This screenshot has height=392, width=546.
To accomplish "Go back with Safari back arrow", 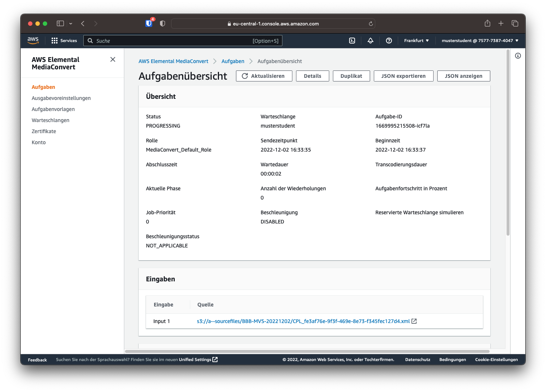I will (x=83, y=23).
